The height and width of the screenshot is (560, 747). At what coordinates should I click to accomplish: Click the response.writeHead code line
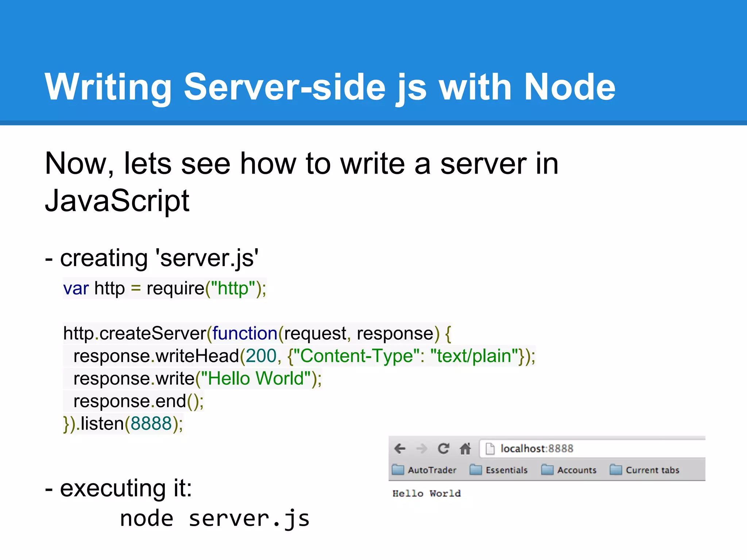[x=304, y=356]
